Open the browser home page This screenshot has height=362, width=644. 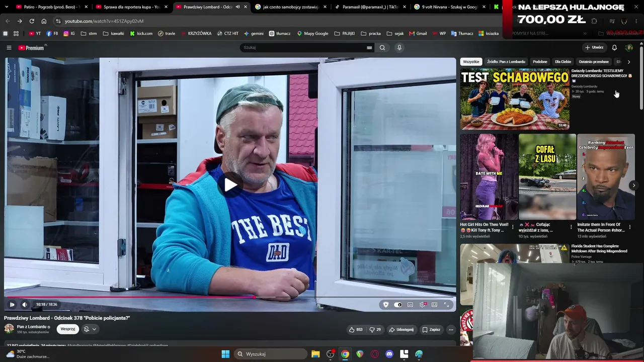(x=44, y=21)
